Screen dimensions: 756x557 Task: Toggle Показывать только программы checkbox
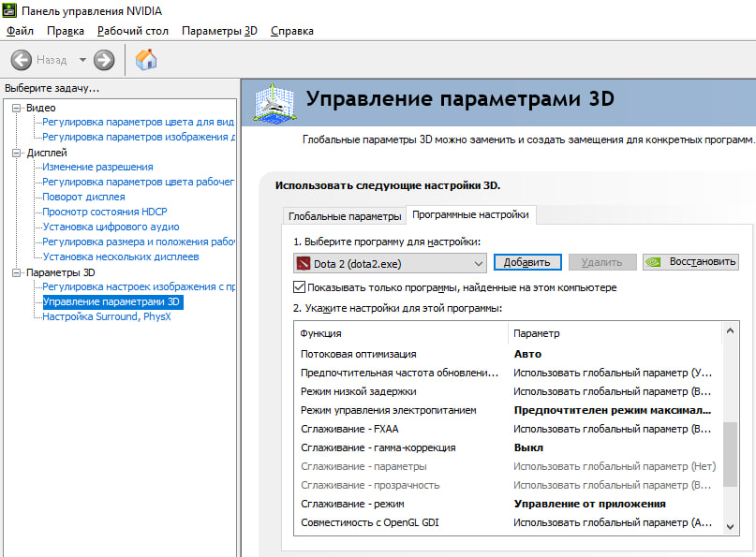pos(299,287)
